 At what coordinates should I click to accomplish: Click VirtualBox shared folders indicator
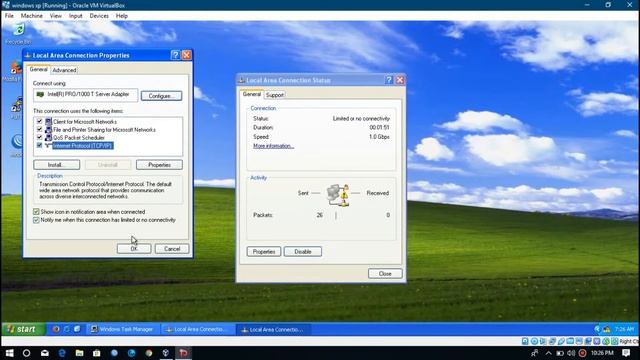coord(570,341)
